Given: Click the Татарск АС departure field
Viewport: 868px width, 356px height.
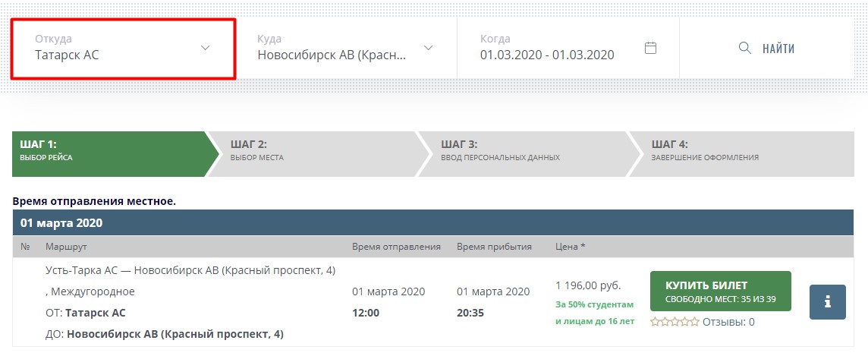Looking at the screenshot, I should [123, 48].
